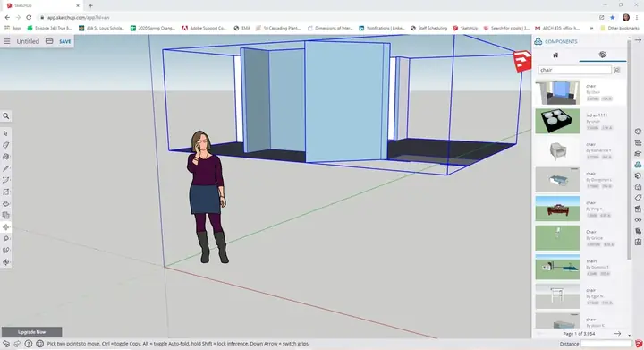This screenshot has height=350, width=644.
Task: Open the Outliner panel icon in right sidebar
Action: point(638,142)
